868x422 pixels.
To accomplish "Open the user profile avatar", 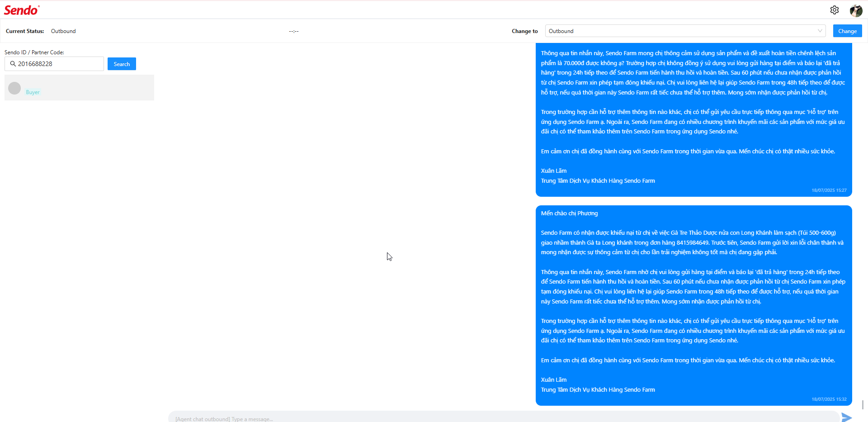I will 856,10.
